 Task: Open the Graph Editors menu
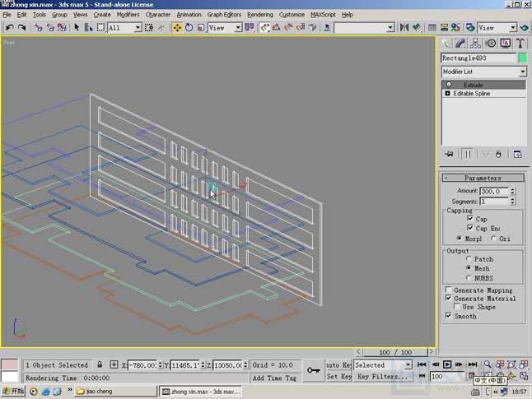coord(224,15)
